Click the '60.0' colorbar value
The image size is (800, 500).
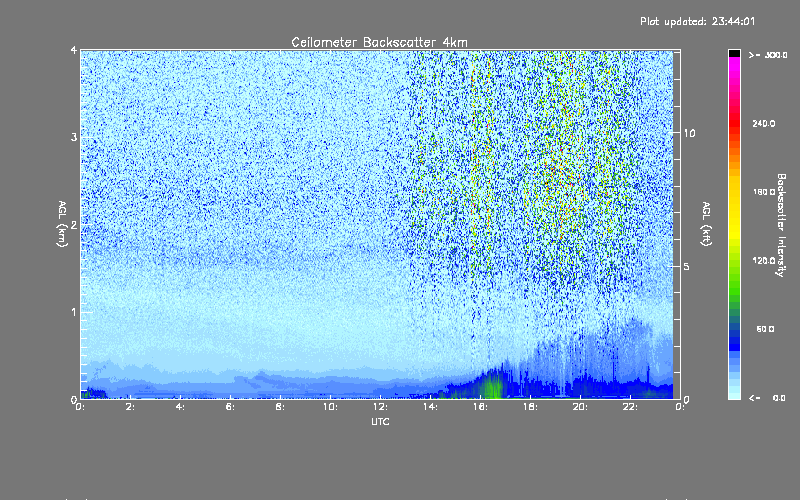(765, 329)
